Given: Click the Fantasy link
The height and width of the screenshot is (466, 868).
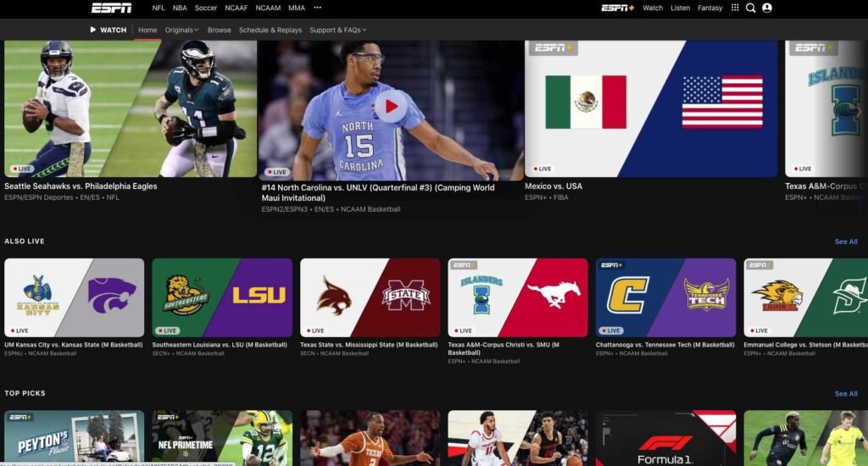Looking at the screenshot, I should 709,8.
